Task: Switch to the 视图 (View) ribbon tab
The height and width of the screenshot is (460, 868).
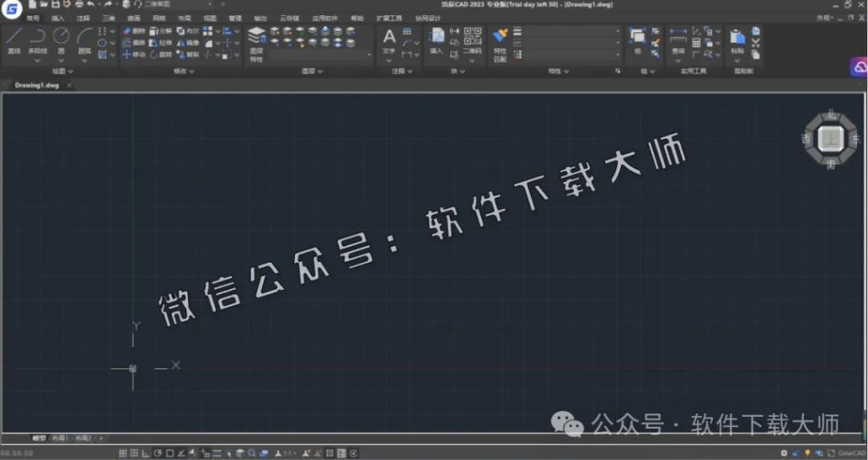Action: pyautogui.click(x=210, y=19)
